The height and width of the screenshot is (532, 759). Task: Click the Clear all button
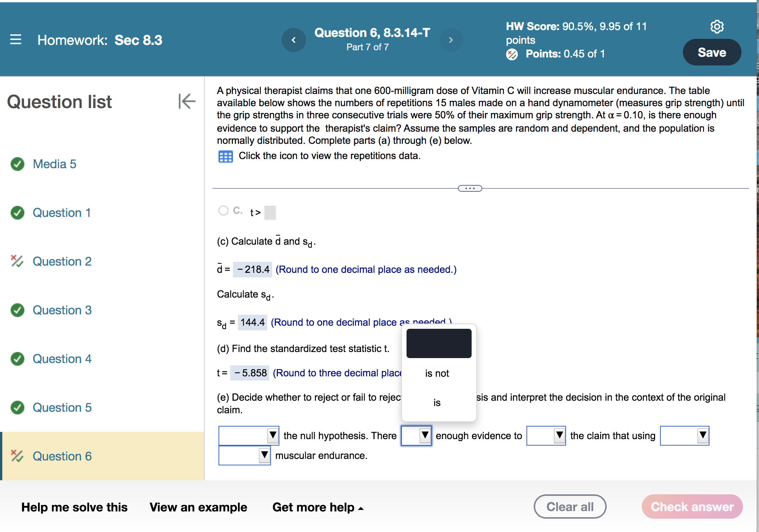(x=570, y=507)
